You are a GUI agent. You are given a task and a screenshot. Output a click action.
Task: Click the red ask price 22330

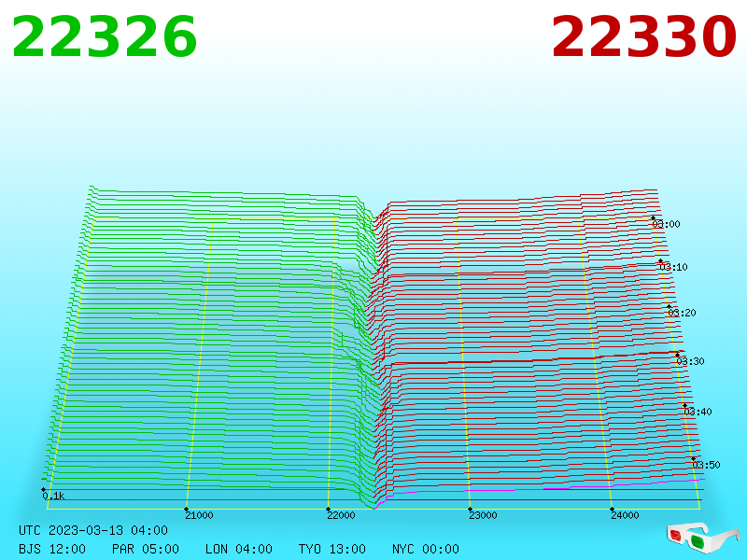point(643,36)
